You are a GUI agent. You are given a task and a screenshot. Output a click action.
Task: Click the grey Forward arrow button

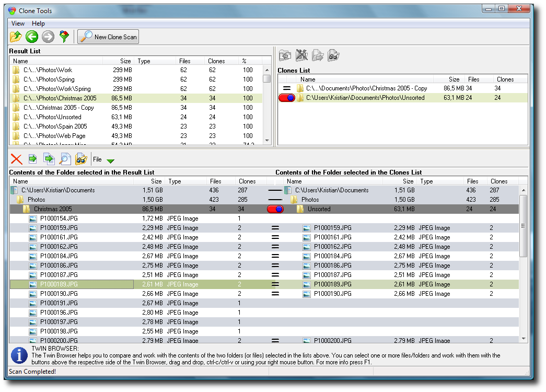coord(48,37)
